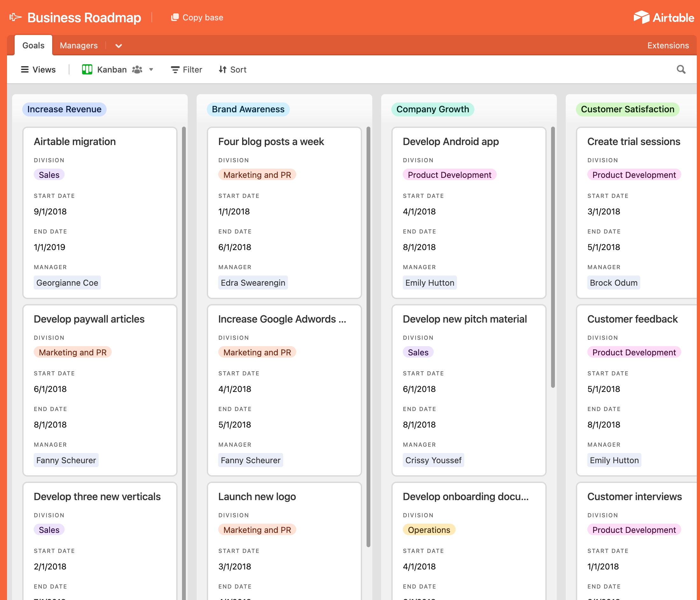This screenshot has height=600, width=700.
Task: Click Product Development tag on Customer interviews
Action: point(634,530)
